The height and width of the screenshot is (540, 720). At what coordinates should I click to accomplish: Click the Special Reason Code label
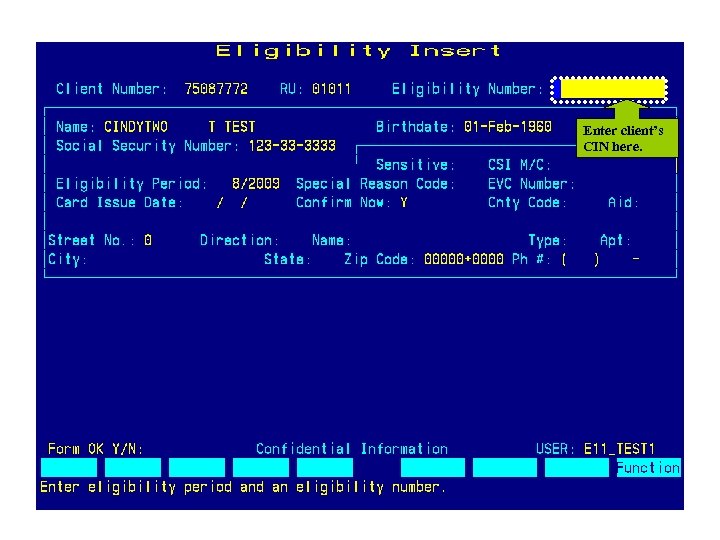click(376, 184)
